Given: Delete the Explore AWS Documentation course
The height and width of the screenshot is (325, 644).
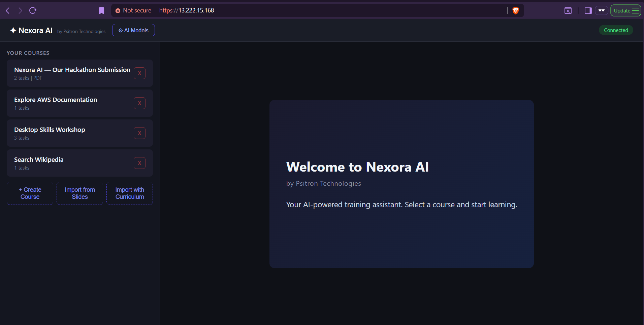Looking at the screenshot, I should [x=139, y=103].
